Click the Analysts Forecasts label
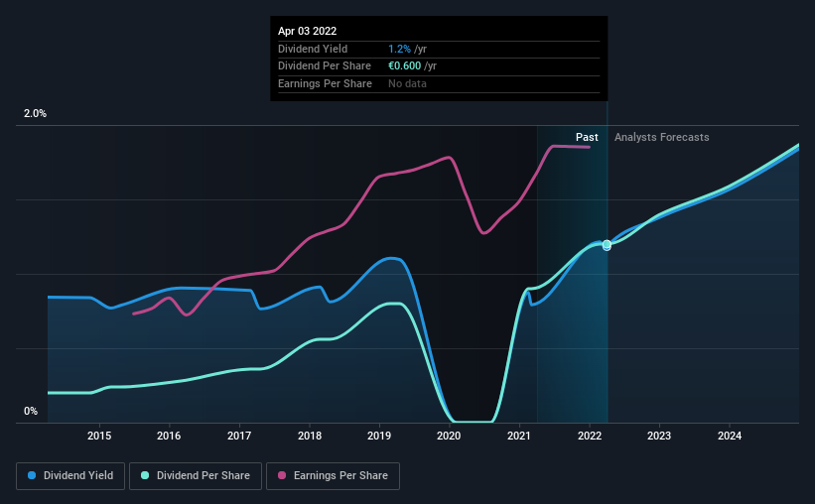Screen dimensions: 815x504 (x=662, y=137)
